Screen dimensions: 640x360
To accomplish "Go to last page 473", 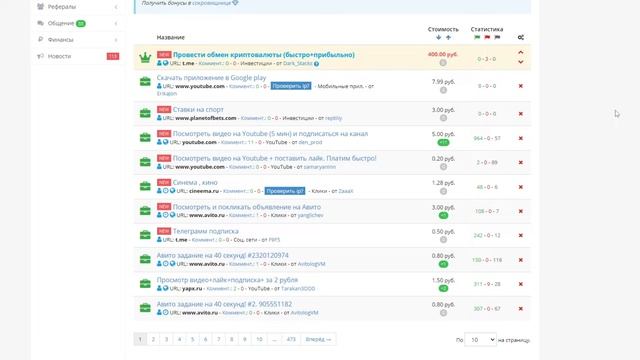I will pyautogui.click(x=291, y=339).
